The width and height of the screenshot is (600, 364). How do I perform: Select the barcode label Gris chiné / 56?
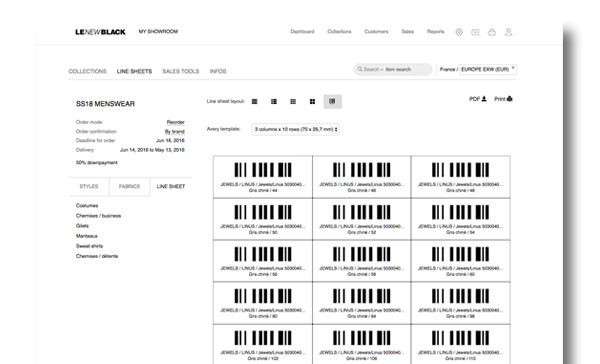click(x=263, y=261)
